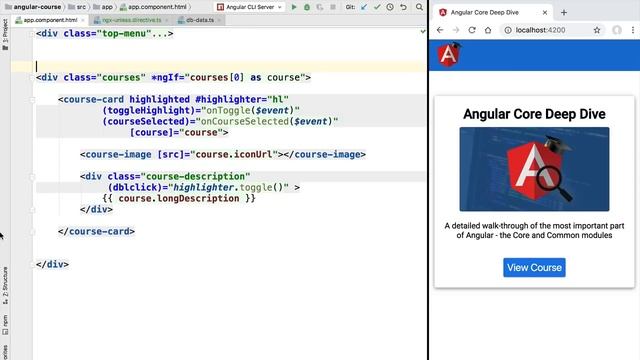Click the Angular course card image
Image resolution: width=640 pixels, height=360 pixels.
click(x=534, y=169)
